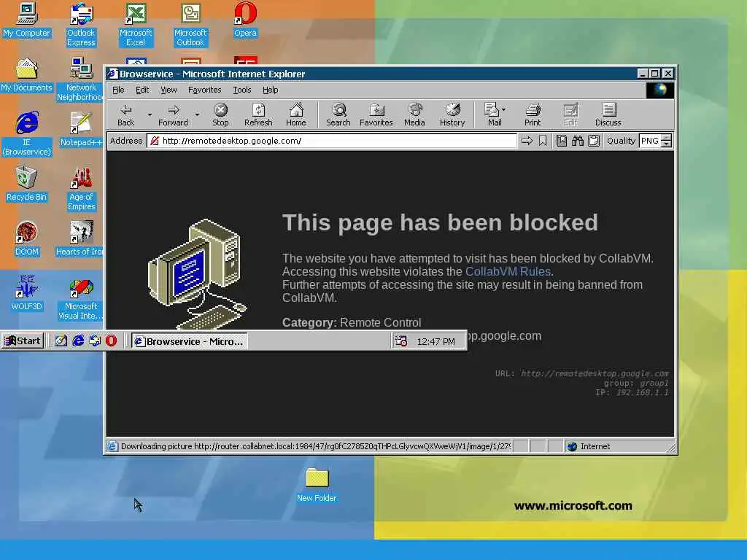The width and height of the screenshot is (747, 560).
Task: Open the Edit menu
Action: 142,90
